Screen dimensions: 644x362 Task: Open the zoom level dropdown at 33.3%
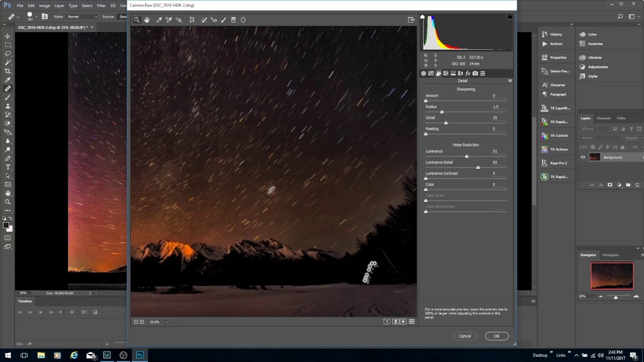click(167, 322)
